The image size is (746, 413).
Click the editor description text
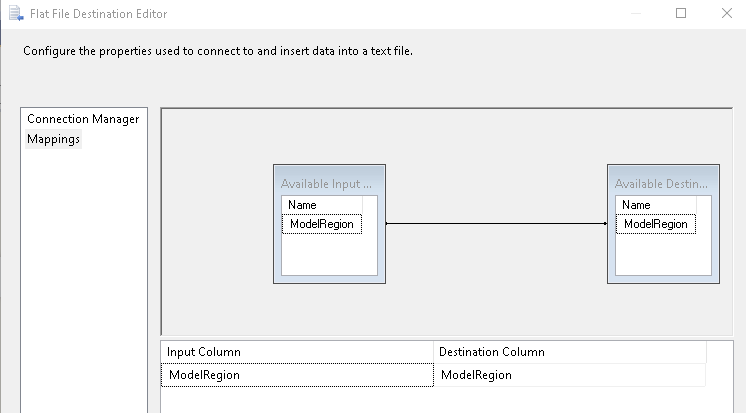[x=218, y=51]
